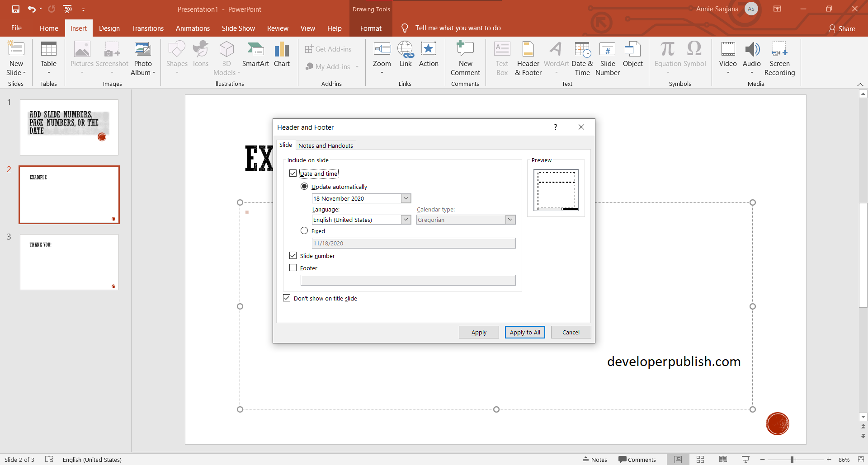Enable the Footer checkbox
This screenshot has width=868, height=465.
click(293, 268)
